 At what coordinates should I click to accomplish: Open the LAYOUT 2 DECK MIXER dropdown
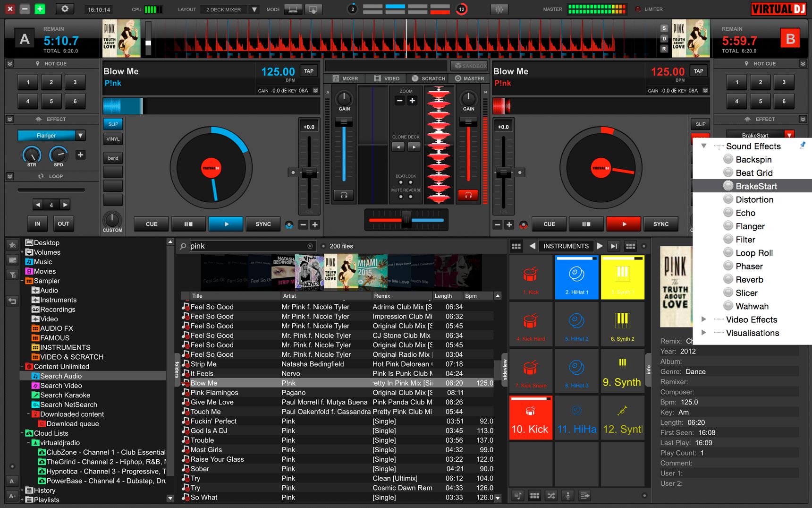click(x=254, y=9)
